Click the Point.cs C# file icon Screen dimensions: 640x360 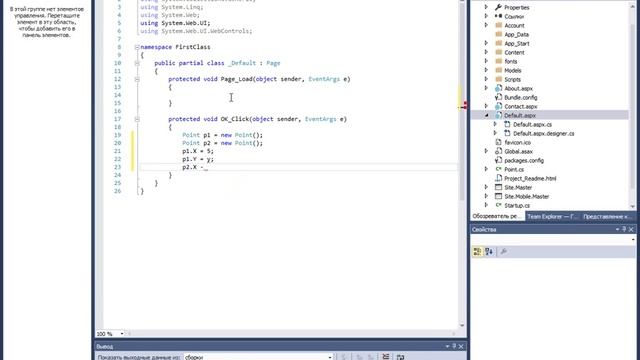coord(498,169)
